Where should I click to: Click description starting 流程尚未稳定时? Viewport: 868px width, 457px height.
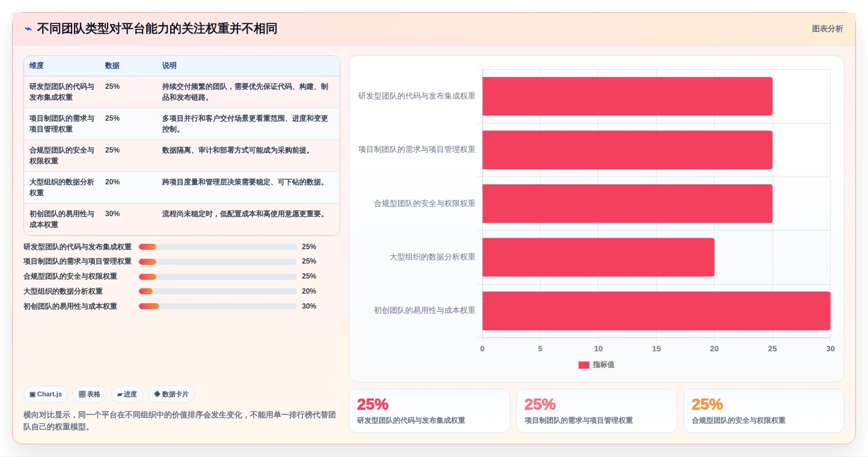[245, 214]
